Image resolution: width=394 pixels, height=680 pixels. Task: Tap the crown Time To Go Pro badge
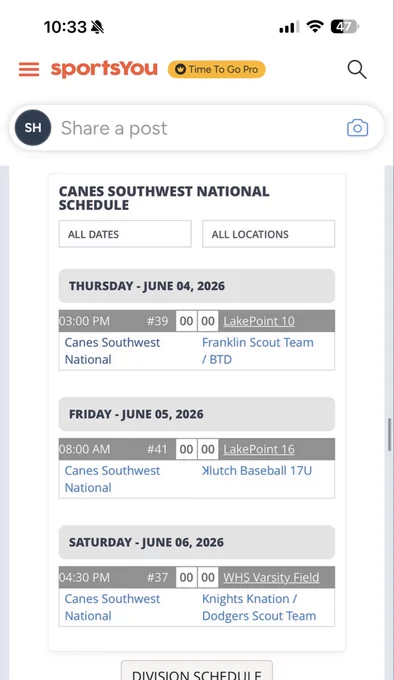(x=217, y=69)
